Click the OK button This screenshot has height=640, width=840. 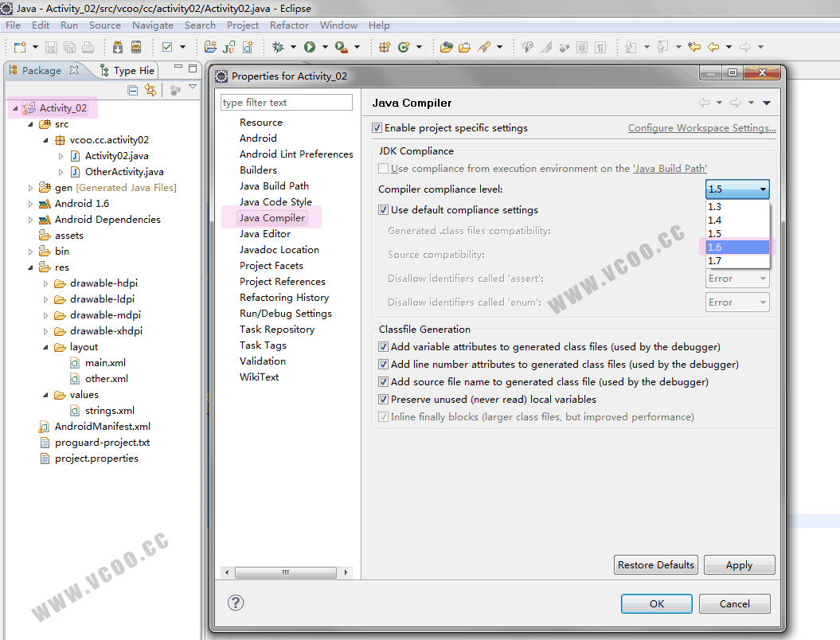pos(656,603)
